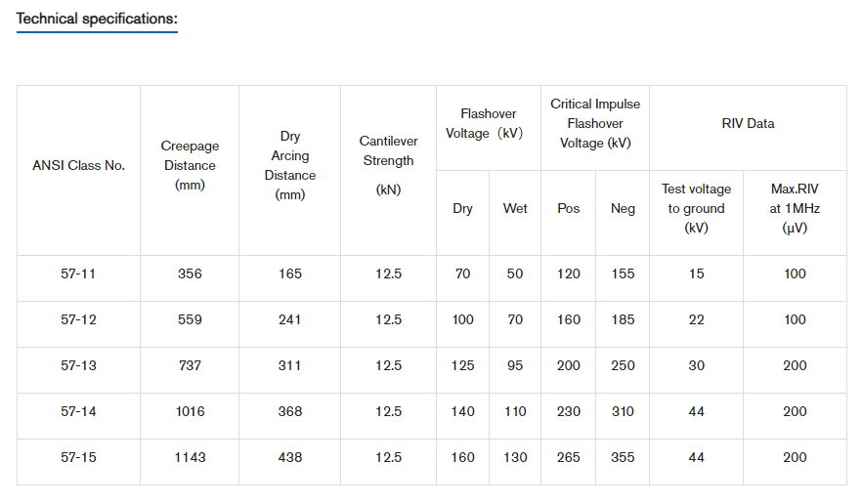Image resolution: width=862 pixels, height=504 pixels.
Task: Select the 57-13 row label
Action: point(78,365)
